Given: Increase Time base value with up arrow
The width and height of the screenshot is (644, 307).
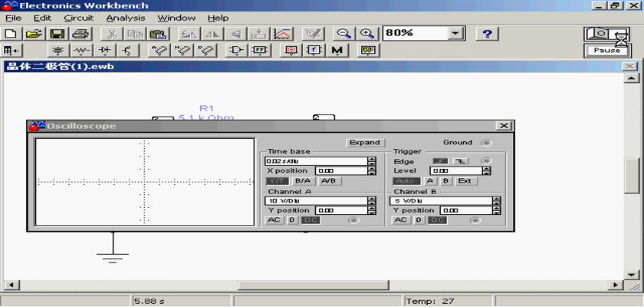Looking at the screenshot, I should tap(372, 158).
